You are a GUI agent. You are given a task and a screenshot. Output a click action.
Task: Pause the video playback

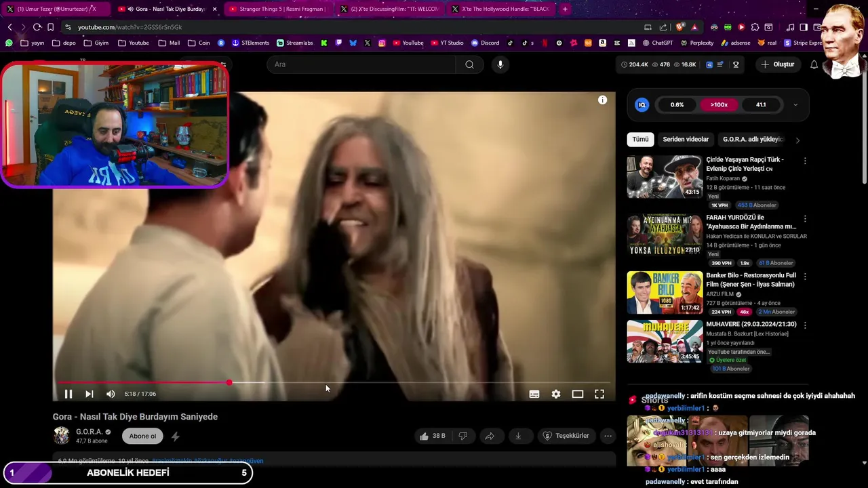[68, 394]
